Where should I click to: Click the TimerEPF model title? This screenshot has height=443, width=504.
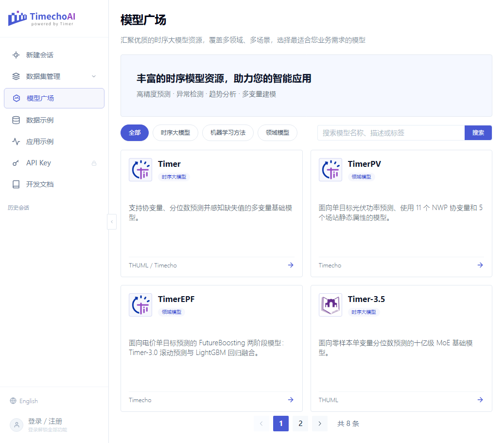176,299
